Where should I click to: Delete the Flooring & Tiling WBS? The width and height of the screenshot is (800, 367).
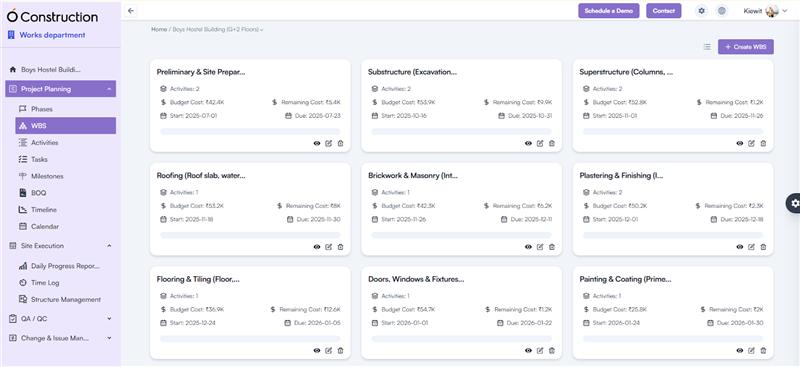(x=340, y=351)
